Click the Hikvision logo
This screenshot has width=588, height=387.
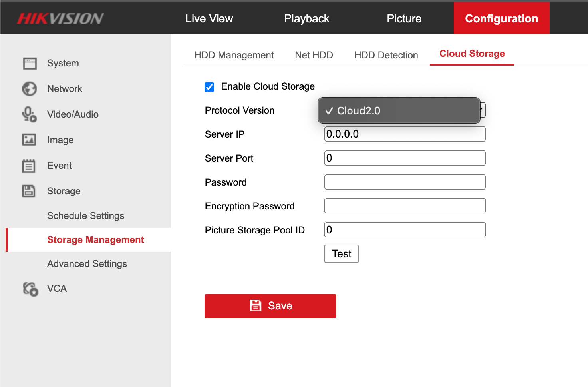[60, 18]
